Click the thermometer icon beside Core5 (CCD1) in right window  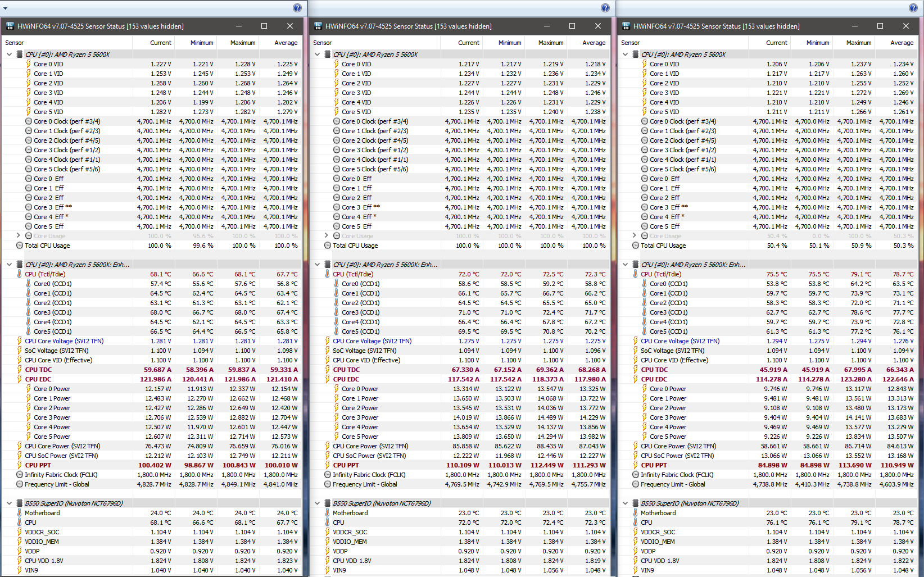pos(645,331)
